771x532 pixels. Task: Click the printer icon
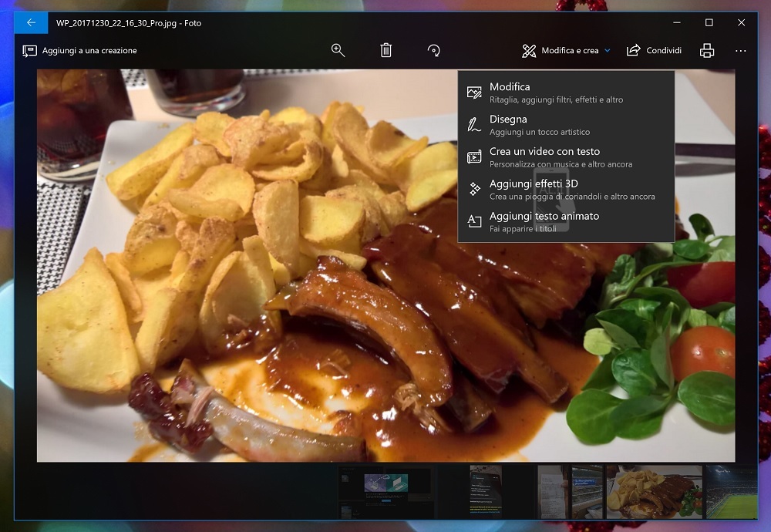click(706, 51)
